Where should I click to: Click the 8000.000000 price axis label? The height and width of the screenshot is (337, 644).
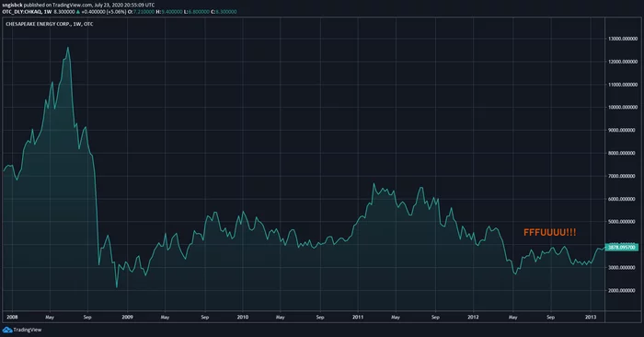623,153
